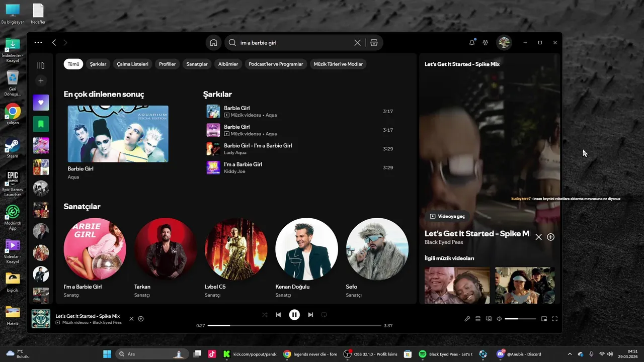
Task: Enter full screen from the player bar
Action: (x=555, y=319)
